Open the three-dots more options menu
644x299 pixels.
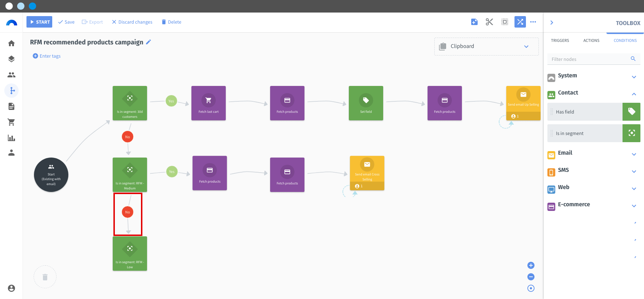(533, 22)
